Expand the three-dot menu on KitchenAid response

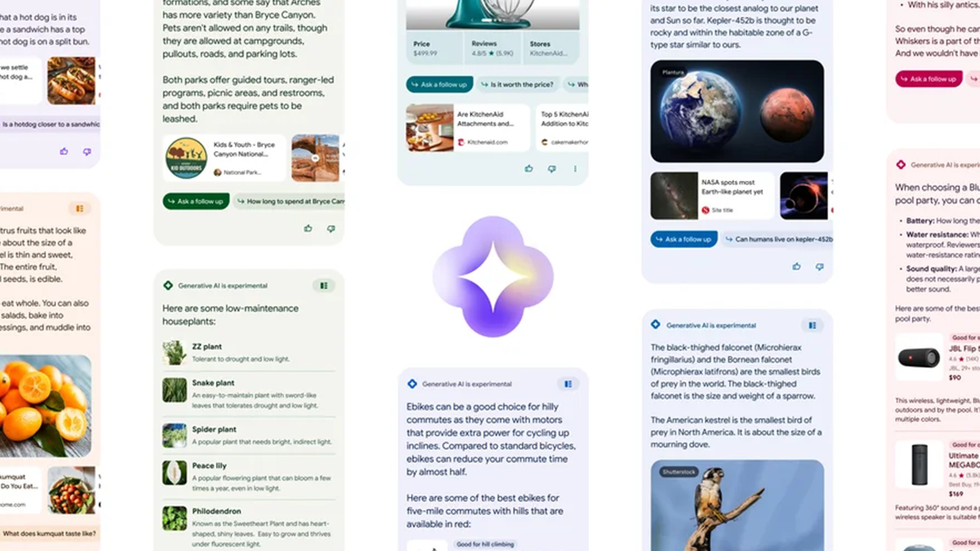(574, 169)
